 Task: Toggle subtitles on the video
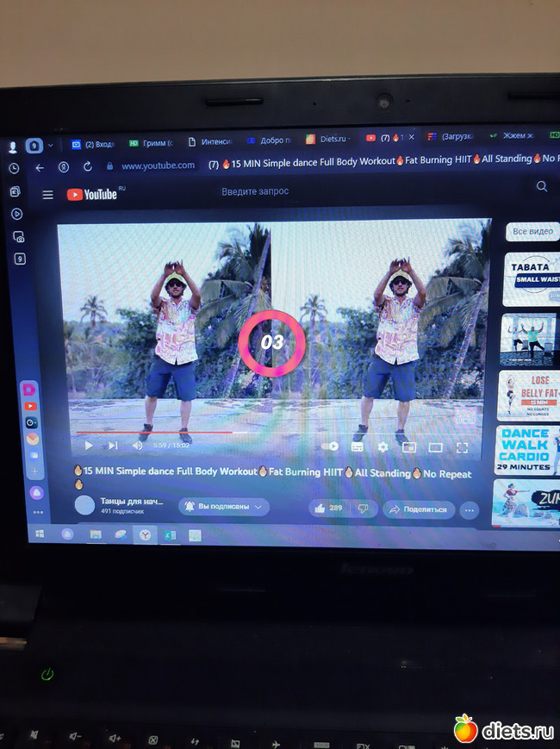pyautogui.click(x=357, y=447)
